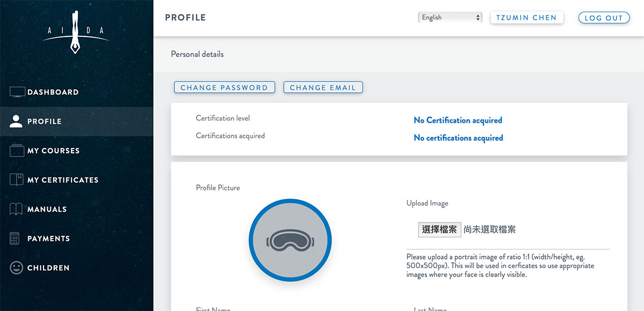
Task: Click the Tzumin Chen user button
Action: pyautogui.click(x=527, y=18)
